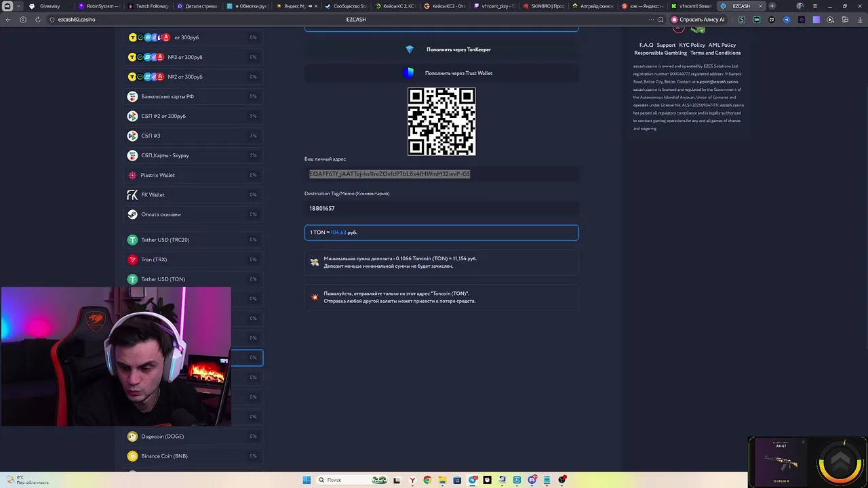Click Пополнить через Trust Wallet
The width and height of the screenshot is (868, 488).
pos(441,73)
